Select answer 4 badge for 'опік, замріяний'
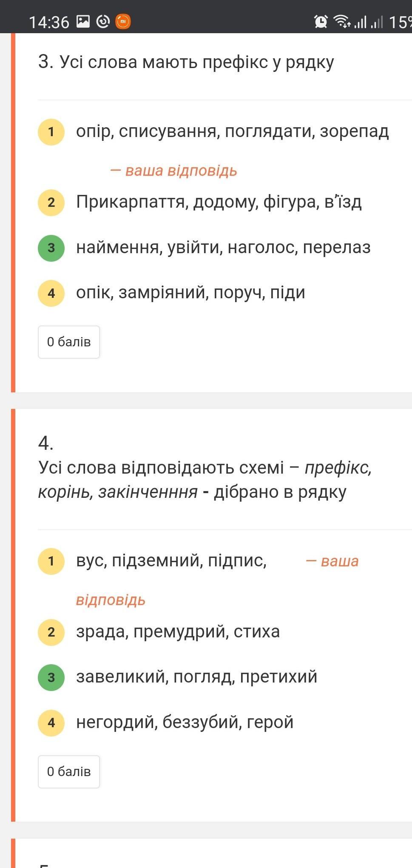The height and width of the screenshot is (868, 412). pos(51,293)
